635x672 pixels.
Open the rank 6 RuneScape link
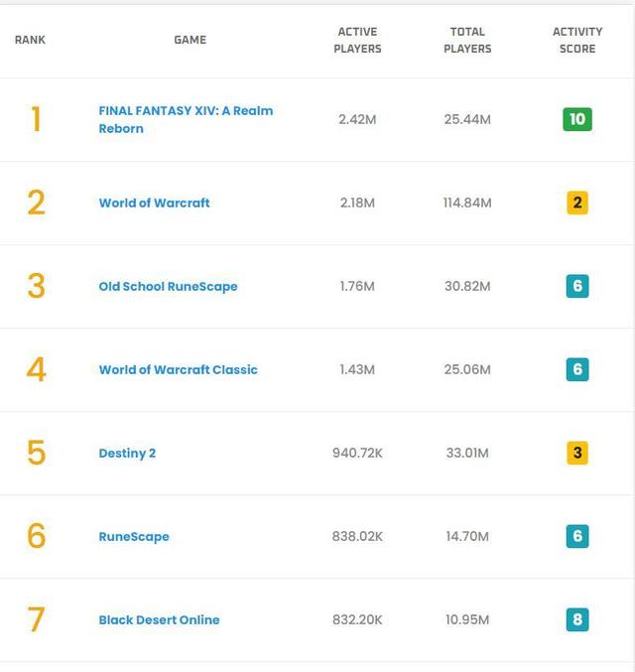[134, 536]
